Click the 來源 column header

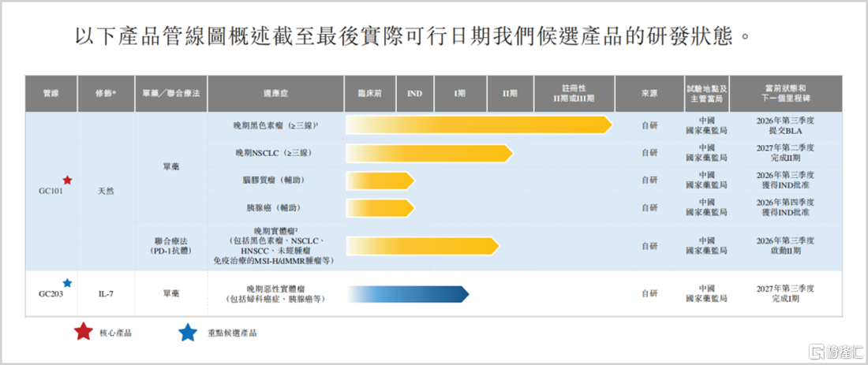pyautogui.click(x=649, y=94)
